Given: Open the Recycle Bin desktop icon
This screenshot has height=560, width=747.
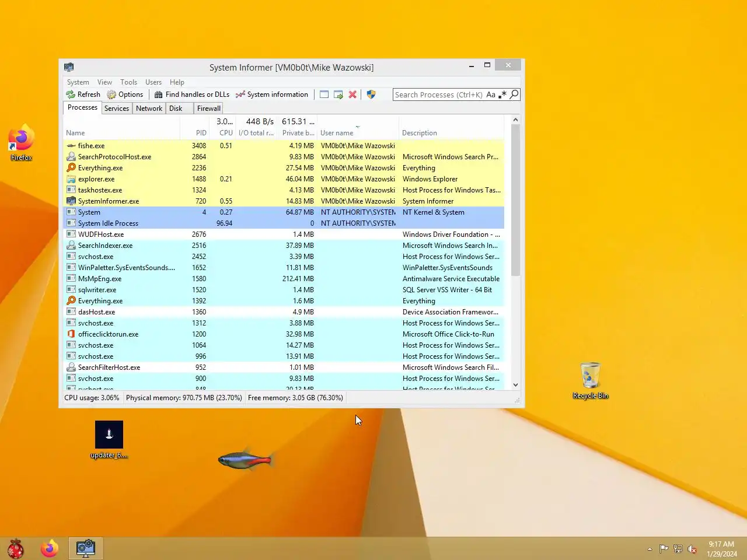Looking at the screenshot, I should 591,381.
